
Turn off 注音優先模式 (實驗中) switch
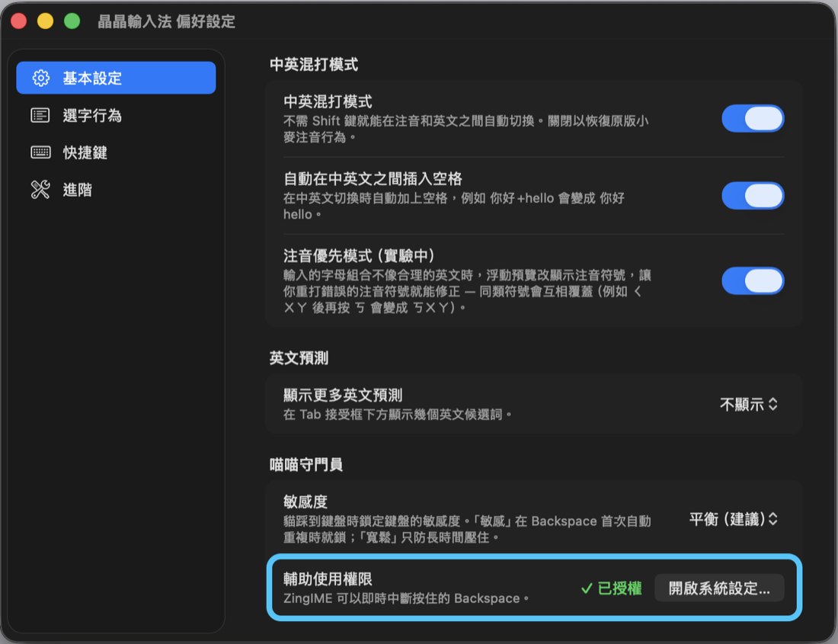[753, 281]
